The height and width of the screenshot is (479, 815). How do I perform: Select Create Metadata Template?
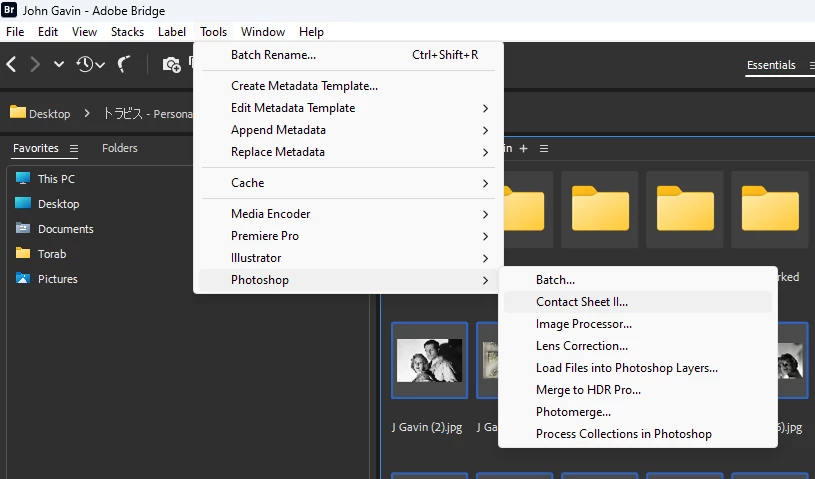pyautogui.click(x=348, y=86)
